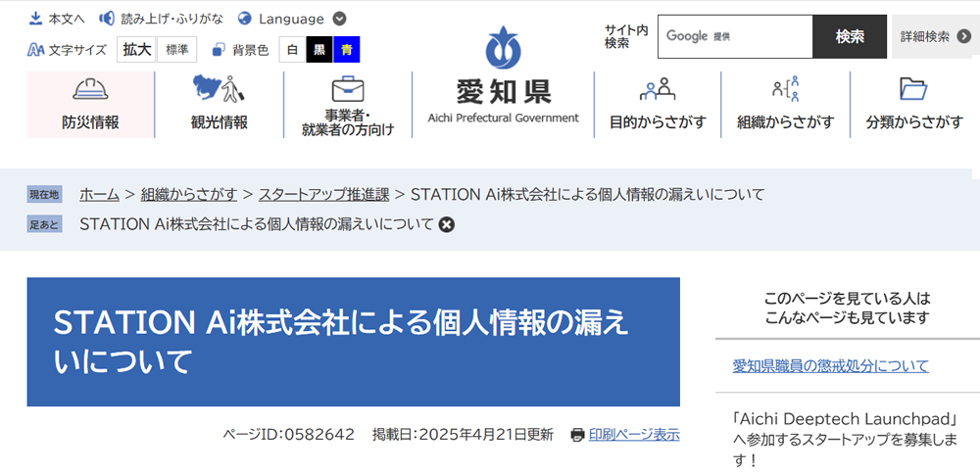Click the briefcase icon for 事業者

tap(348, 89)
